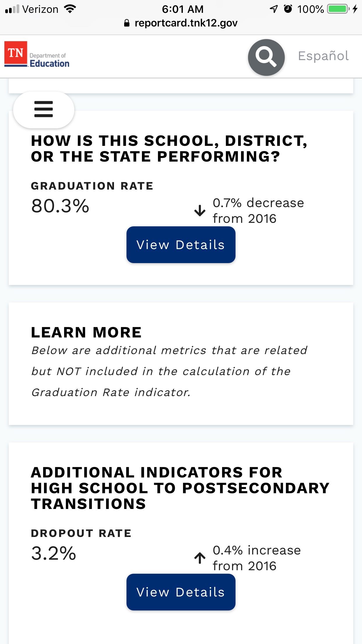
Task: Click the TN Department of Education logo
Action: pos(37,55)
